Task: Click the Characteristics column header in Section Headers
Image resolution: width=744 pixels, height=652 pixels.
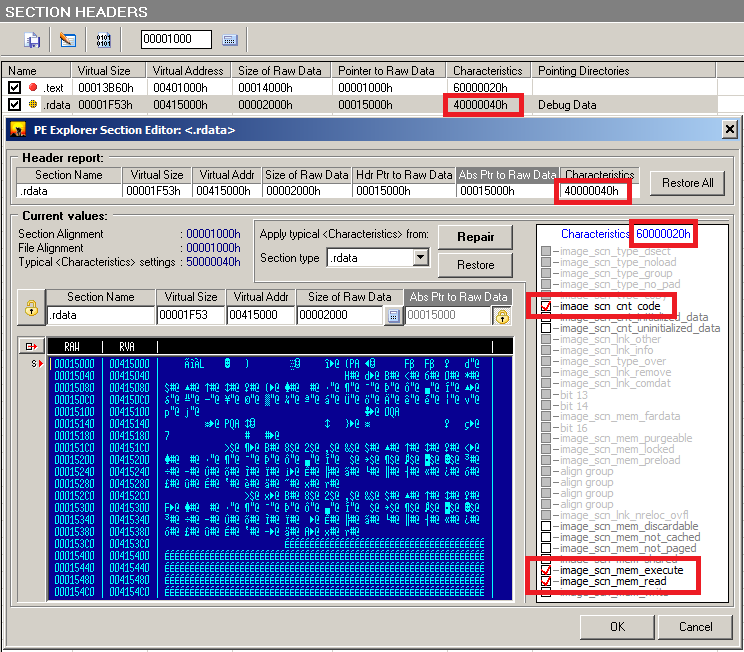Action: coord(488,70)
